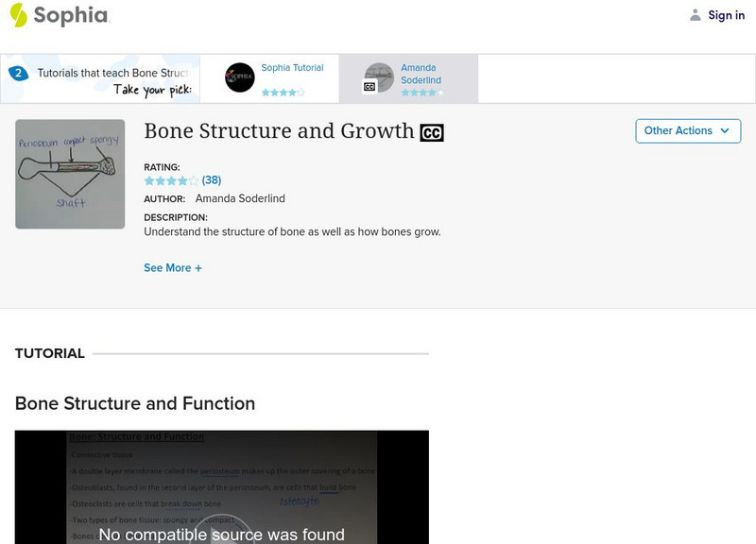Click the star rating under RATING
Image resolution: width=756 pixels, height=544 pixels.
[x=171, y=180]
